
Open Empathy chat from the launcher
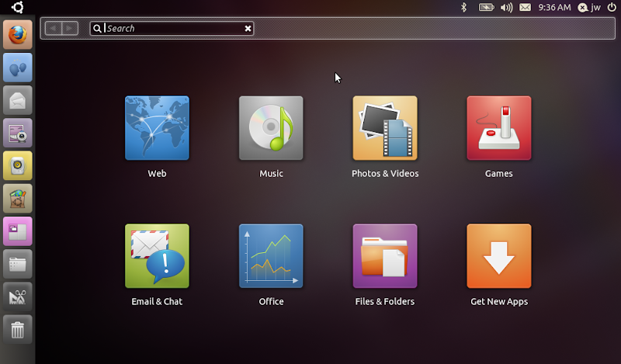[18, 68]
